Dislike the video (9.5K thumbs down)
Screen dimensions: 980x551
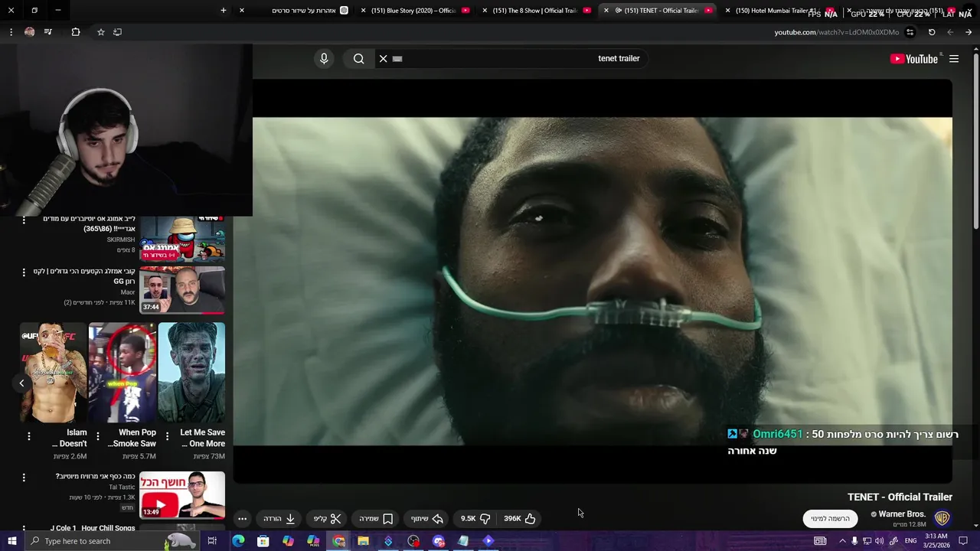click(x=475, y=518)
